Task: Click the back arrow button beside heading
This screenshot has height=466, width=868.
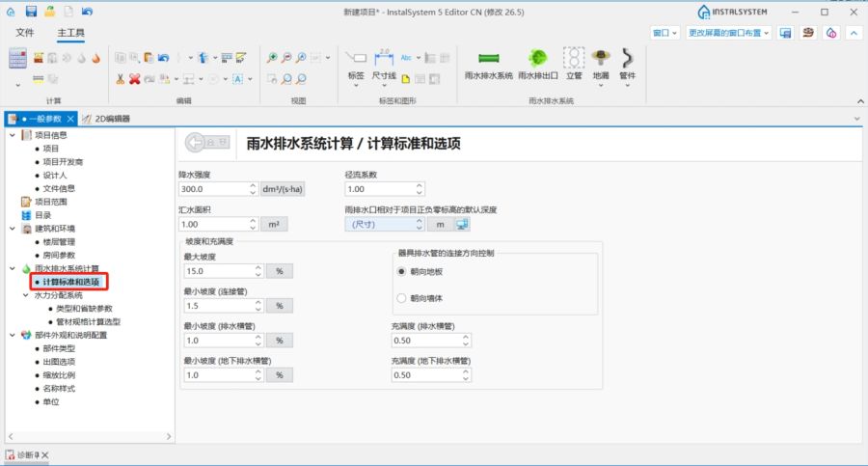Action: pos(206,142)
